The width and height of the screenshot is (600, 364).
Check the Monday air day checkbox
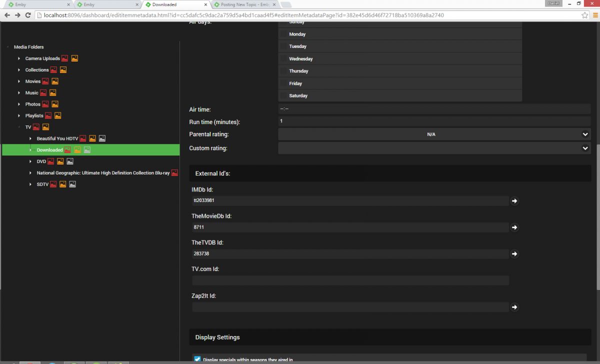coord(283,34)
